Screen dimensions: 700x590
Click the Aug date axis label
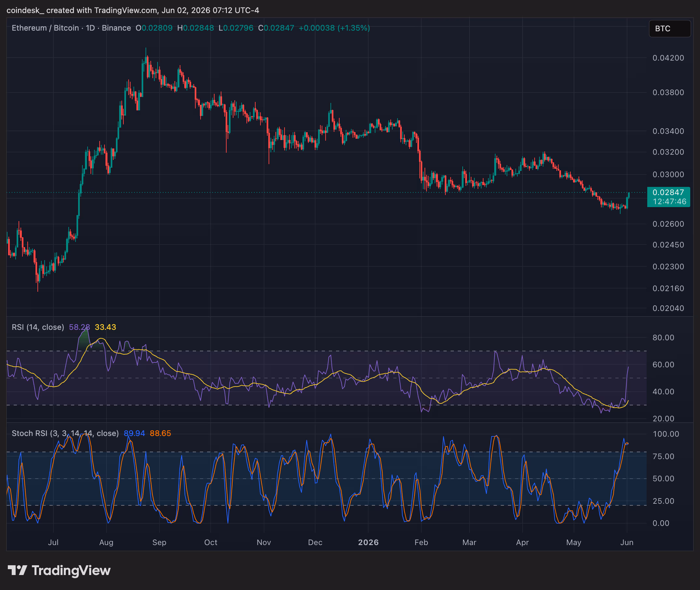(x=106, y=542)
